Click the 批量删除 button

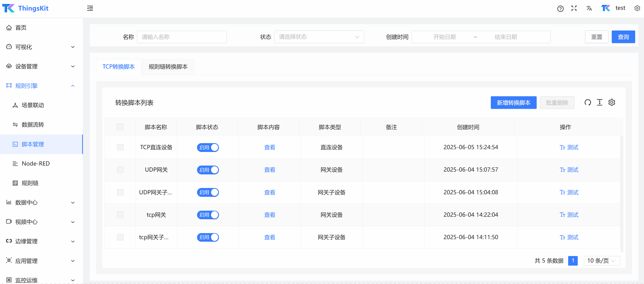(x=557, y=103)
